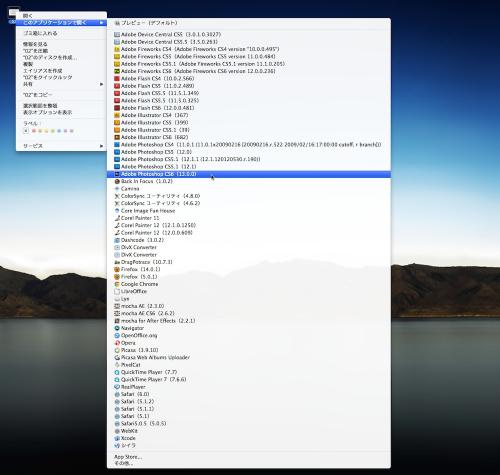
Task: Click the Back In Focus app icon
Action: click(x=117, y=181)
